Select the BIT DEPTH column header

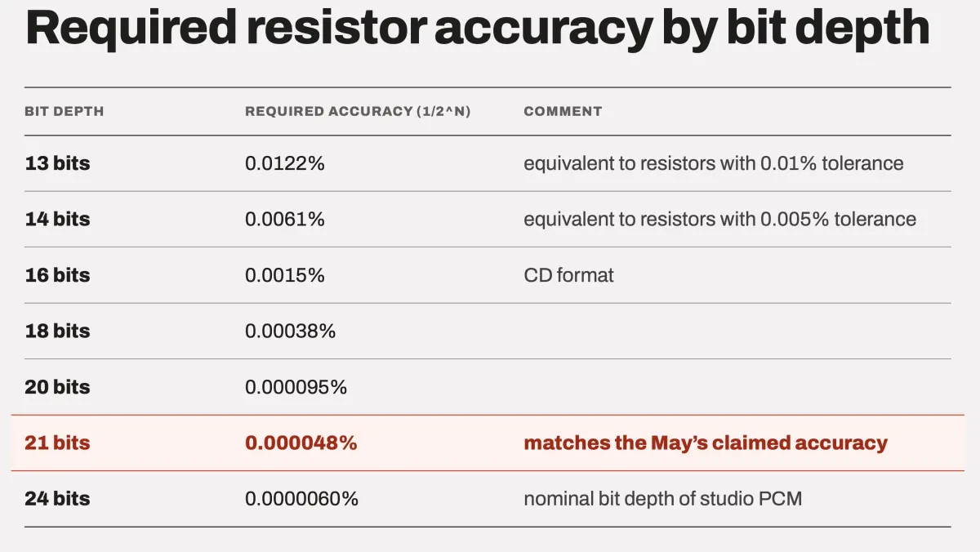point(65,111)
